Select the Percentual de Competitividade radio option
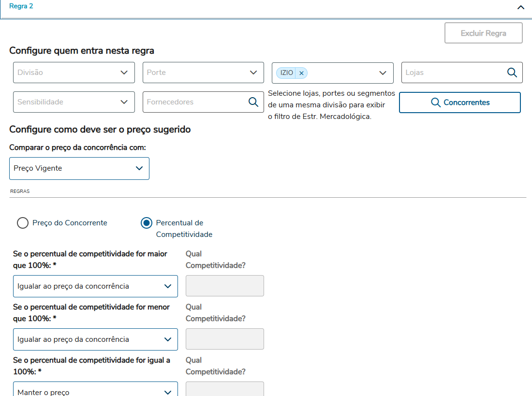Screen dimensions: 532x396 pyautogui.click(x=146, y=223)
